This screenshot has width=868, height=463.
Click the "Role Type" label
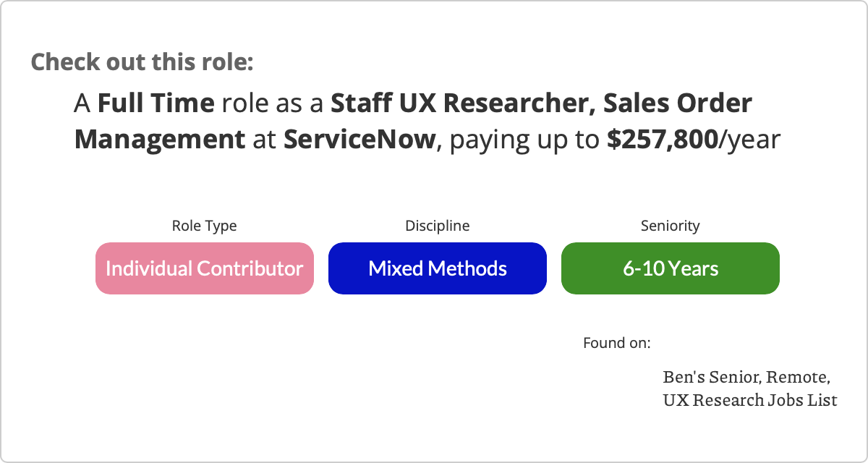204,226
